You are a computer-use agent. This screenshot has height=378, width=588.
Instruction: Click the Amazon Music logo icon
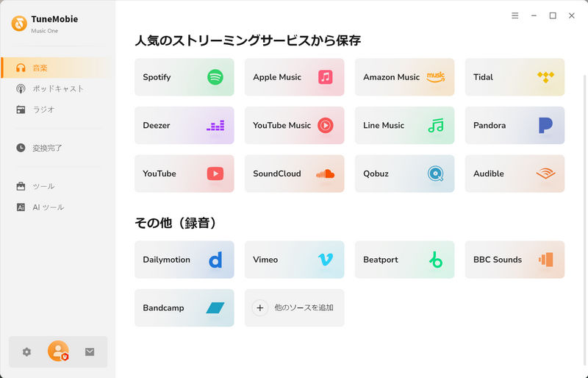(436, 77)
